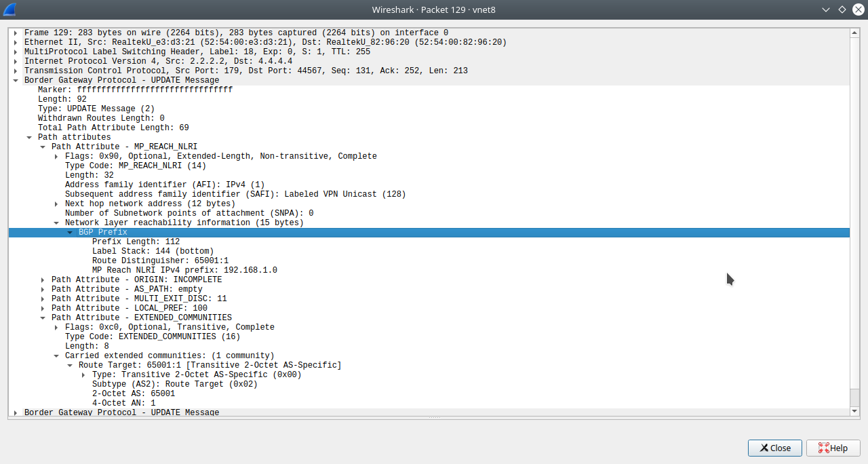Viewport: 868px width, 464px height.
Task: Expand Type: Transitive 2-Octet AS-Specific
Action: (83, 374)
